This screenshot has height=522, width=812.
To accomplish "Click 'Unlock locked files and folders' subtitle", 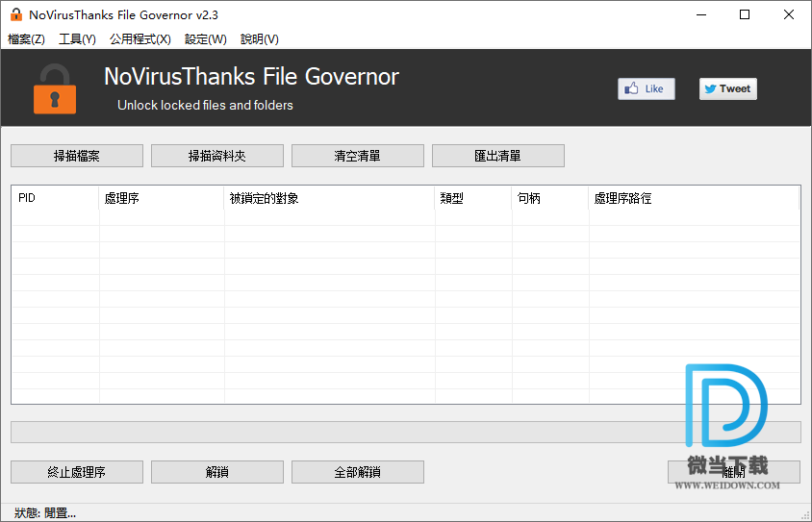I will pyautogui.click(x=205, y=105).
